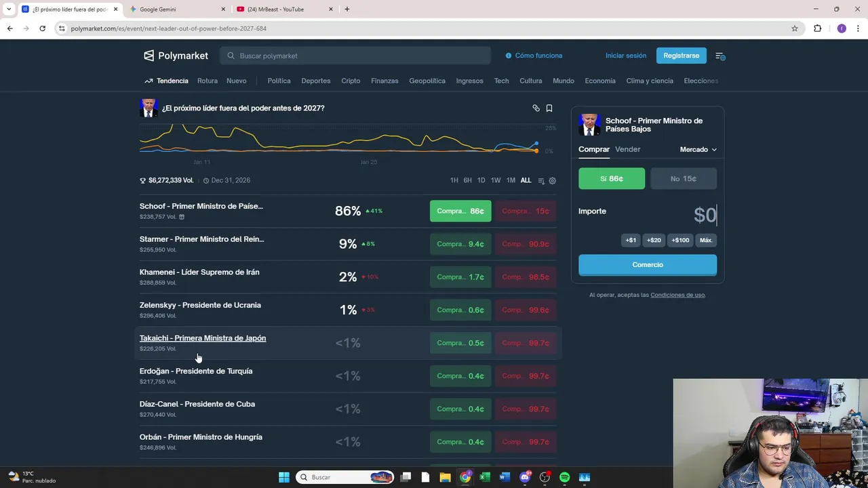Viewport: 868px width, 488px height.
Task: Open chart filter lines icon
Action: [x=541, y=181]
